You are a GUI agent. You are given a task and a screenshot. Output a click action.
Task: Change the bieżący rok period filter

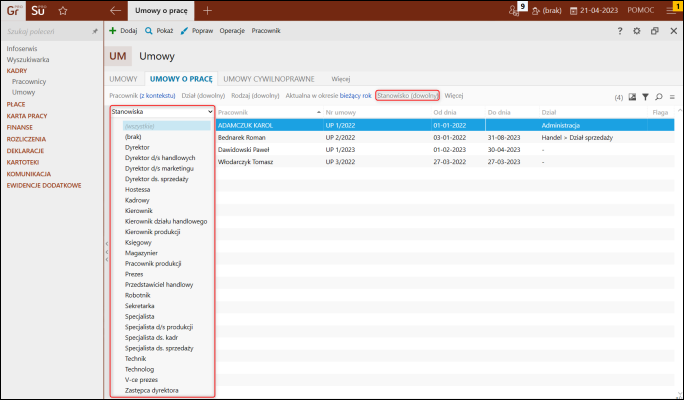pyautogui.click(x=356, y=96)
